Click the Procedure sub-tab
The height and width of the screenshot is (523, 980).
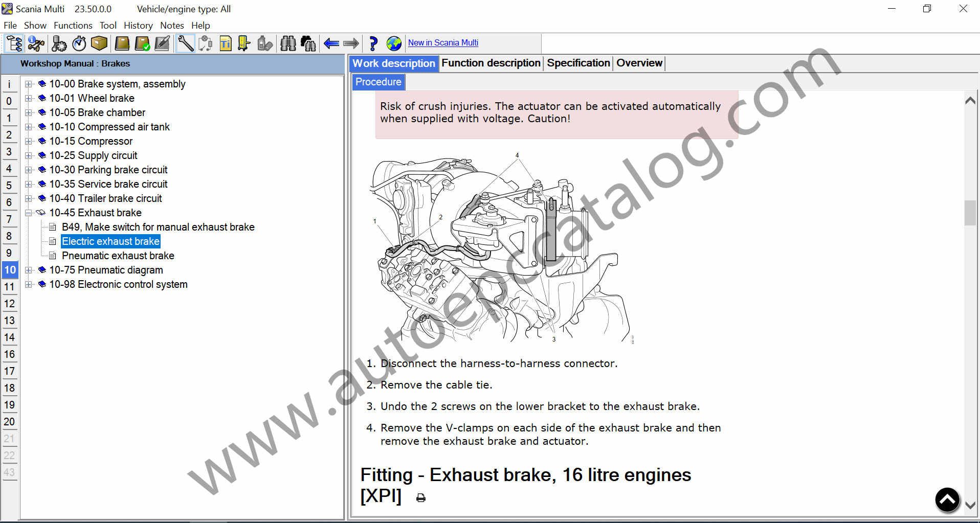[378, 82]
